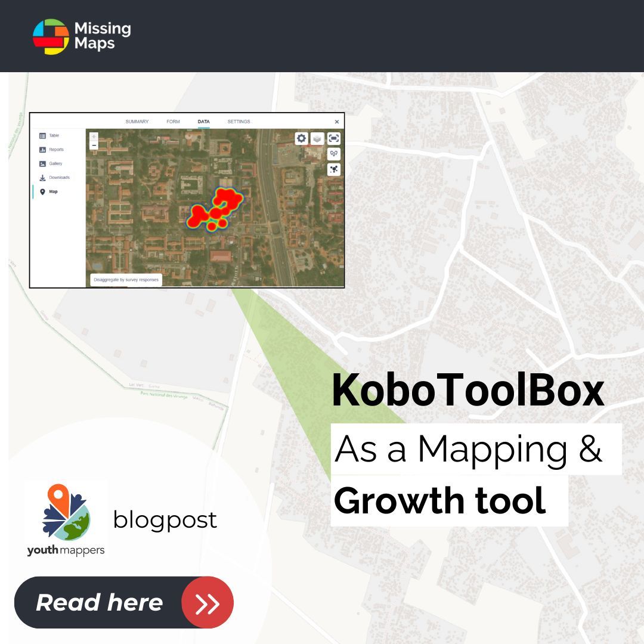Open the Reports bar-chart icon
Viewport: 644px width, 644px height.
pos(42,150)
